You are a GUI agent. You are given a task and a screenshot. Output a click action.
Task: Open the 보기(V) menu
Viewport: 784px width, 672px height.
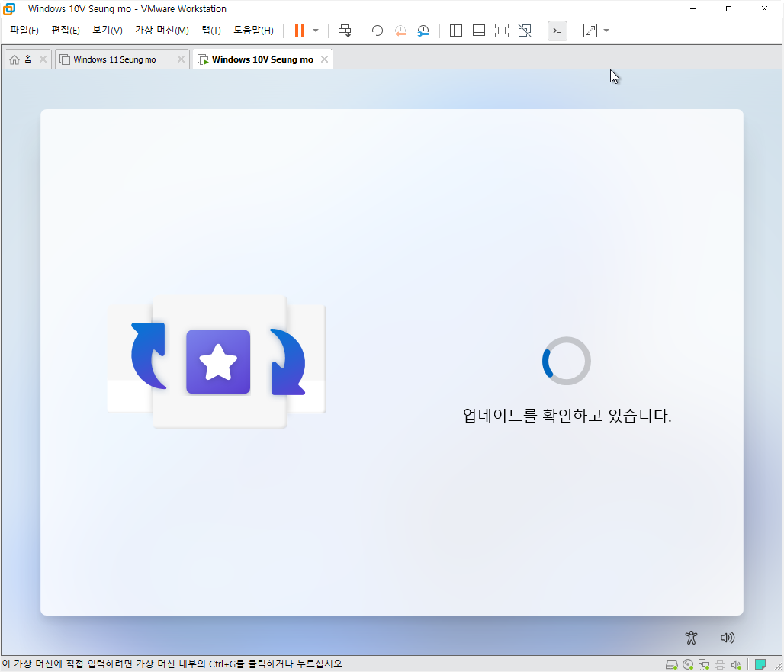[108, 31]
